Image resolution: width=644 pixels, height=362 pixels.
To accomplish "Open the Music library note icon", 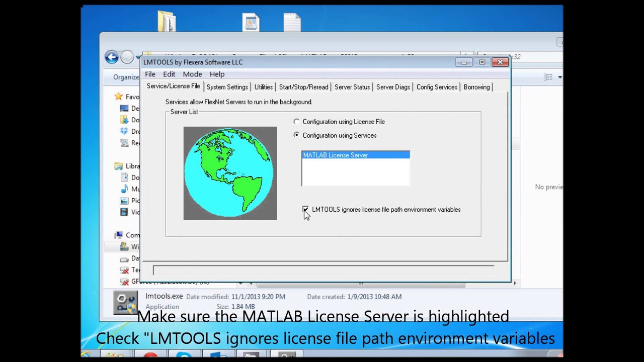I will 124,189.
